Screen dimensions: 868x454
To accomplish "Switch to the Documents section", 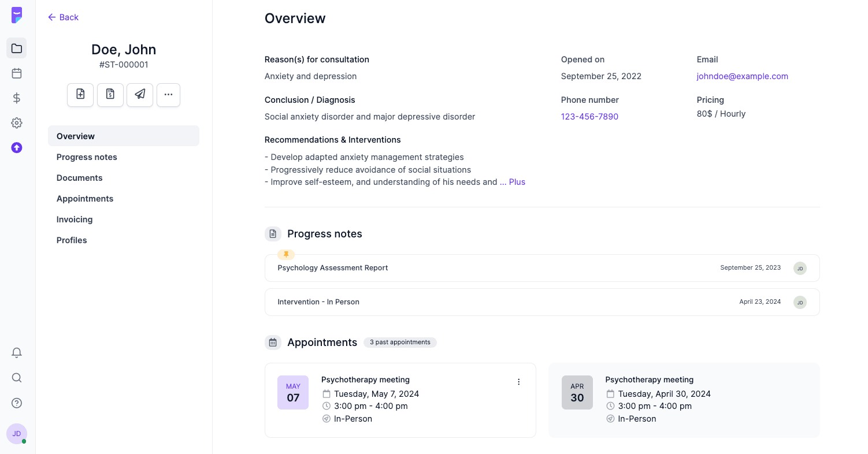I will pyautogui.click(x=79, y=177).
